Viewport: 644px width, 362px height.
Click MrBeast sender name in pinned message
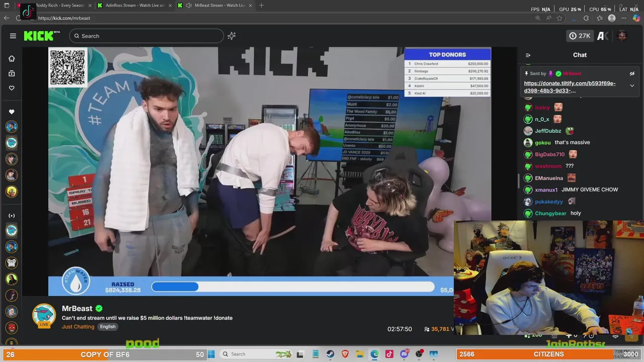click(x=572, y=74)
